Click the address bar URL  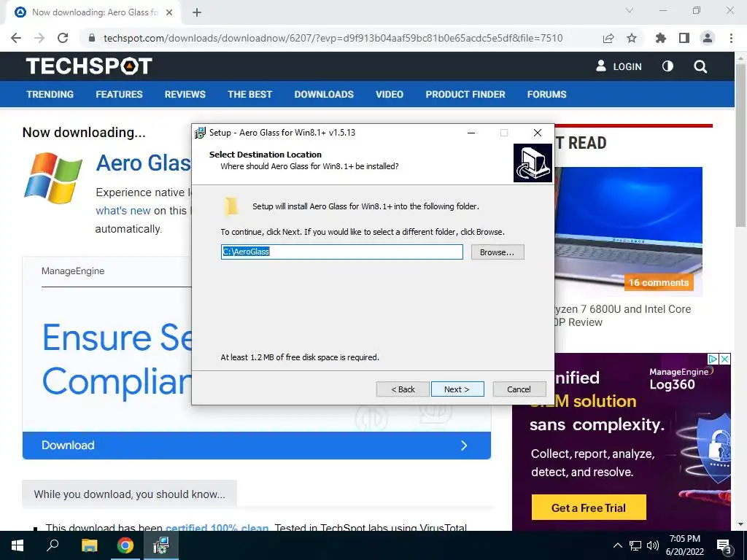click(x=333, y=38)
